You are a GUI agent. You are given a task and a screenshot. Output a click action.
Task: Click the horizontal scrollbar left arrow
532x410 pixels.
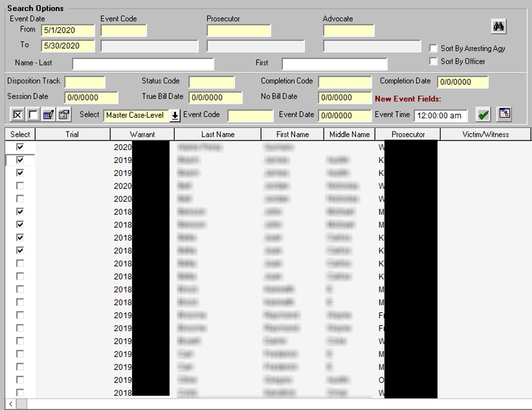pos(11,403)
